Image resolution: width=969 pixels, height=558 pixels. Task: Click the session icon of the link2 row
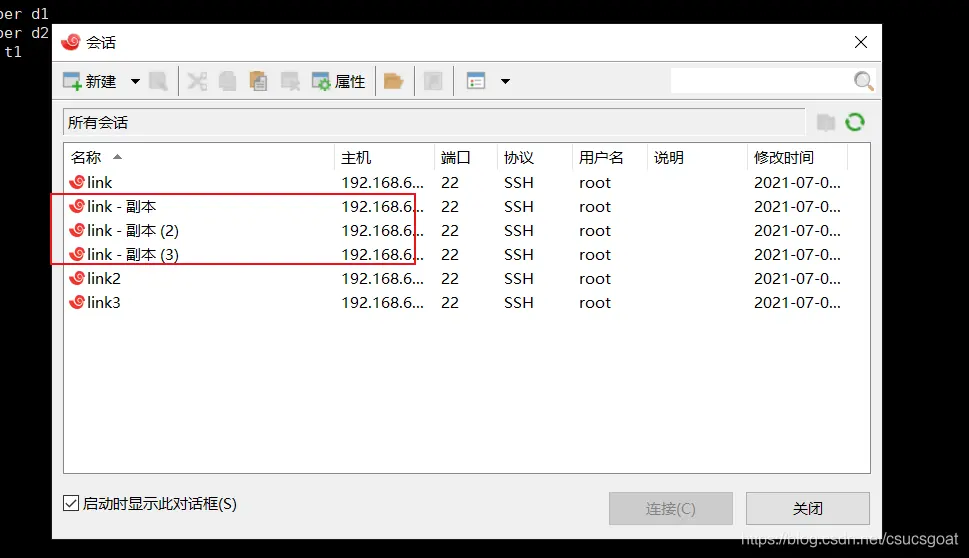[x=77, y=279]
